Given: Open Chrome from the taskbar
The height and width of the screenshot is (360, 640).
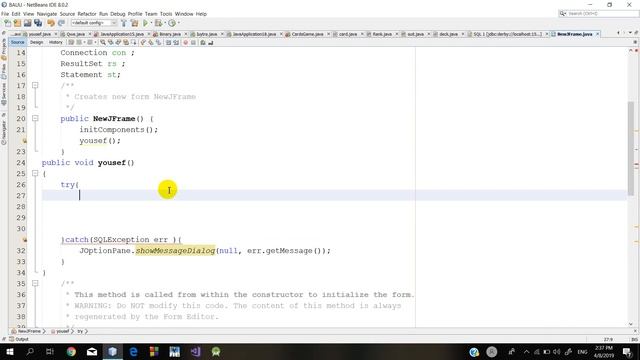Looking at the screenshot, I should pos(71,351).
